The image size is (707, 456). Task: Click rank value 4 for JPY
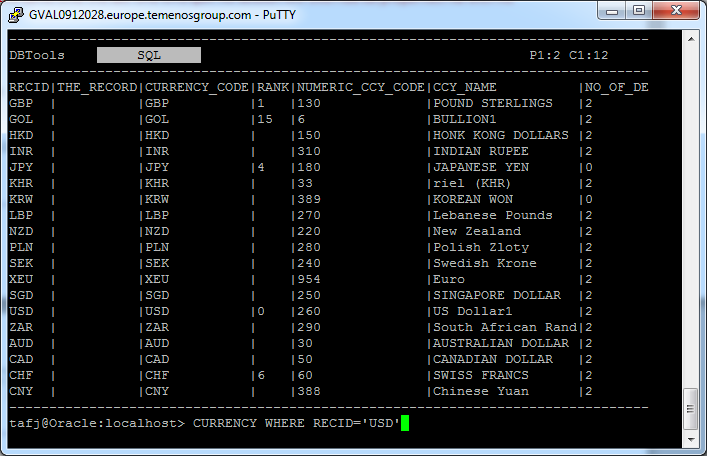click(x=261, y=167)
